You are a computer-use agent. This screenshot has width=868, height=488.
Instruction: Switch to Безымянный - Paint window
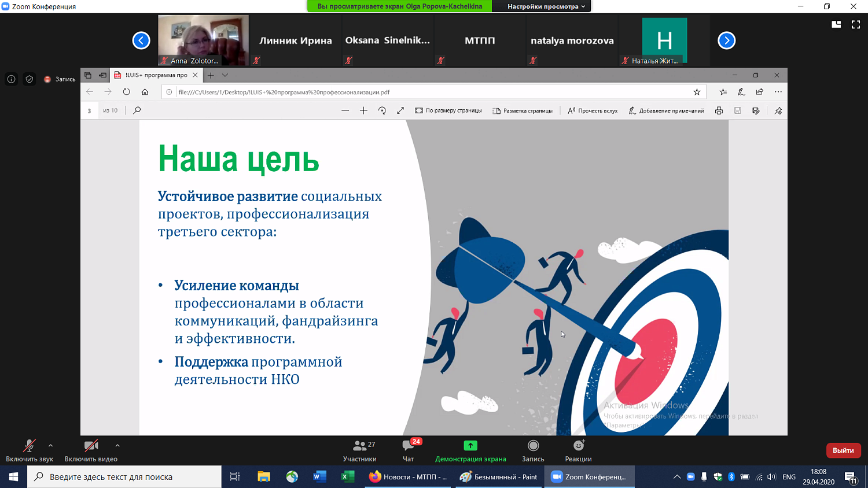coord(499,477)
